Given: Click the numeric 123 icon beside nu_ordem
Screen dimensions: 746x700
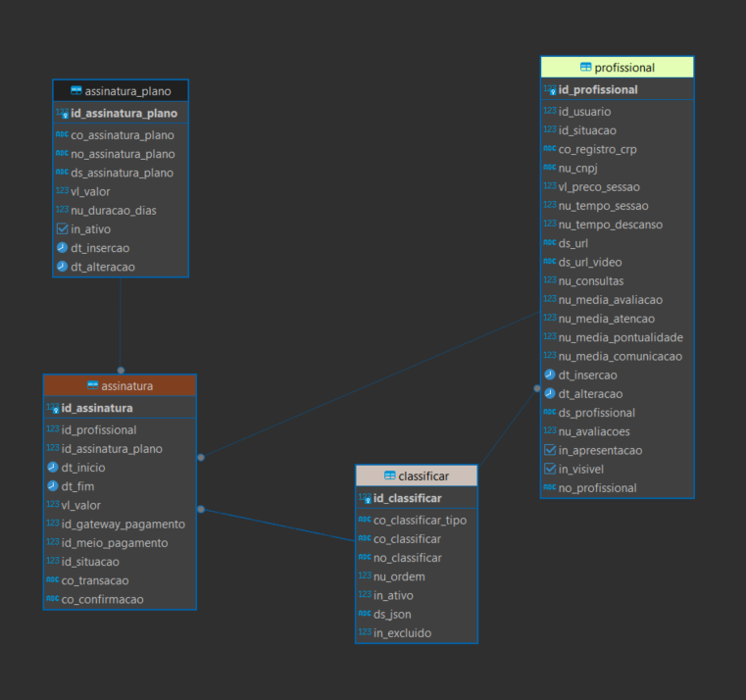Looking at the screenshot, I should (x=365, y=576).
